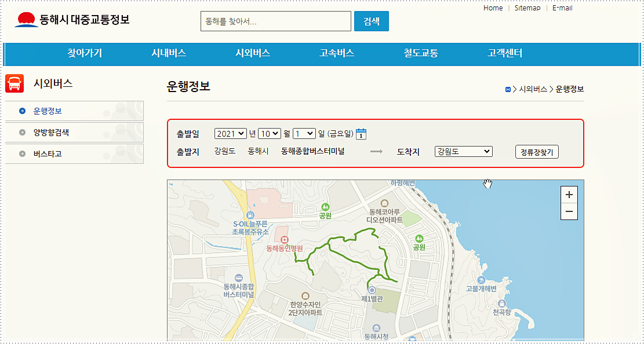This screenshot has width=644, height=344.
Task: Click departure terminal text 동해종합버스터미널
Action: click(x=313, y=151)
